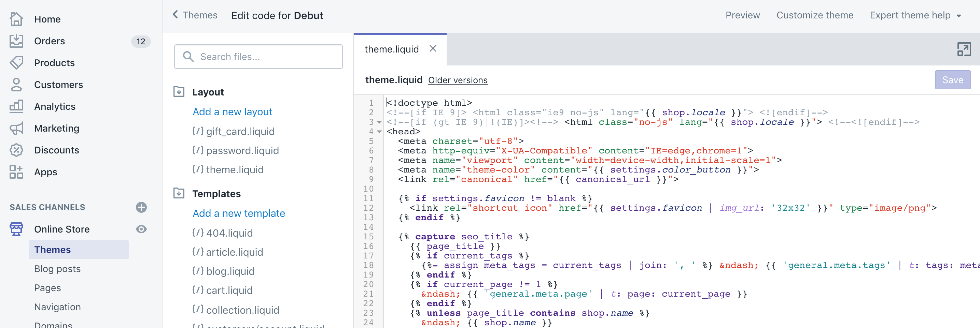980x328 pixels.
Task: Close the theme.liquid tab
Action: pos(433,49)
